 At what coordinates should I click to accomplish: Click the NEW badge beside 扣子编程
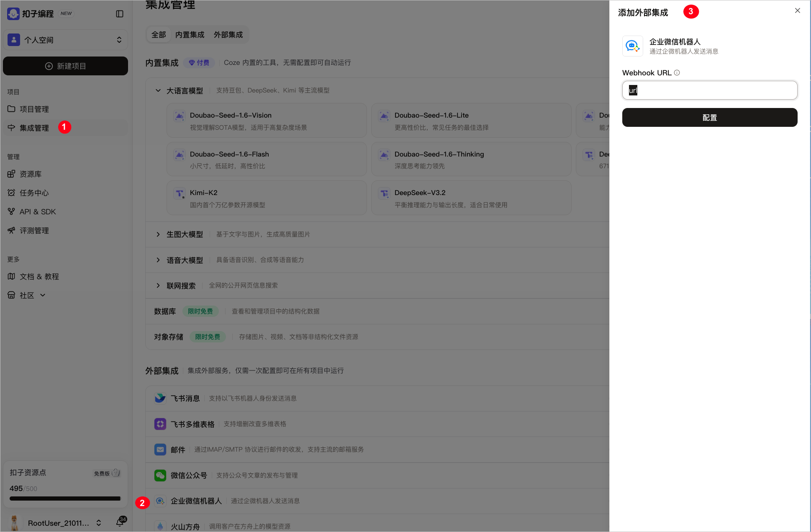pos(66,13)
